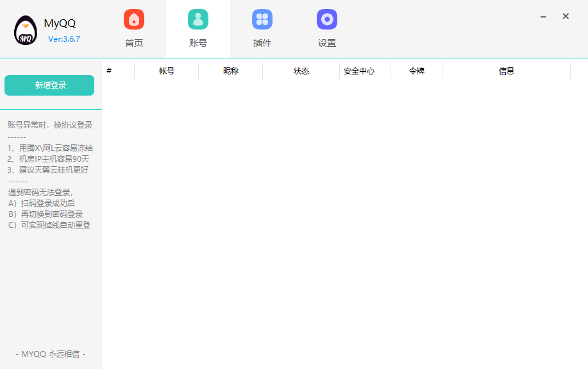Click the MyQQ penguin logo
The height and width of the screenshot is (369, 588).
click(x=26, y=30)
